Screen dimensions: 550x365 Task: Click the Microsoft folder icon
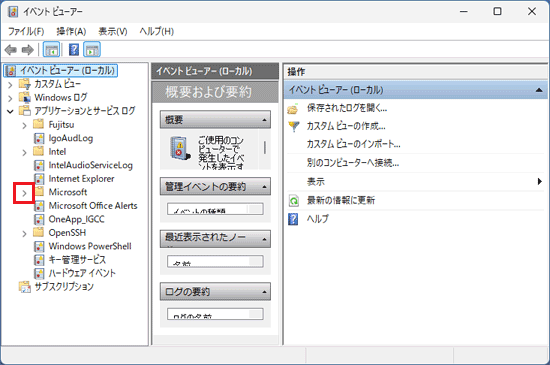[x=39, y=192]
